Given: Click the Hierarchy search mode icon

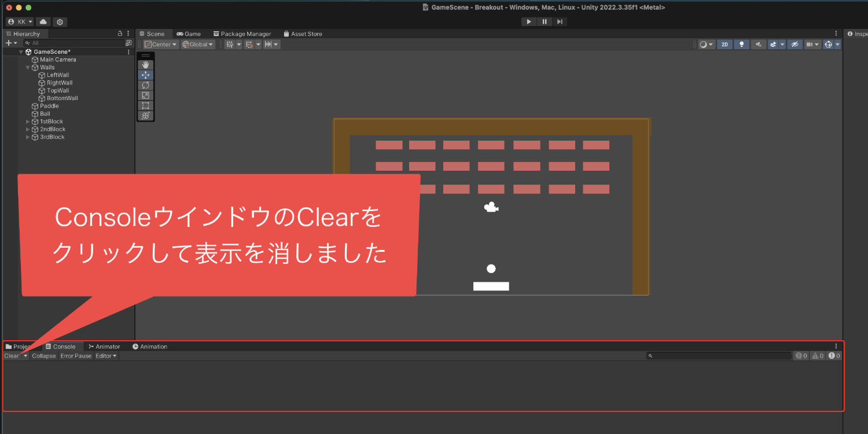Looking at the screenshot, I should tap(128, 43).
